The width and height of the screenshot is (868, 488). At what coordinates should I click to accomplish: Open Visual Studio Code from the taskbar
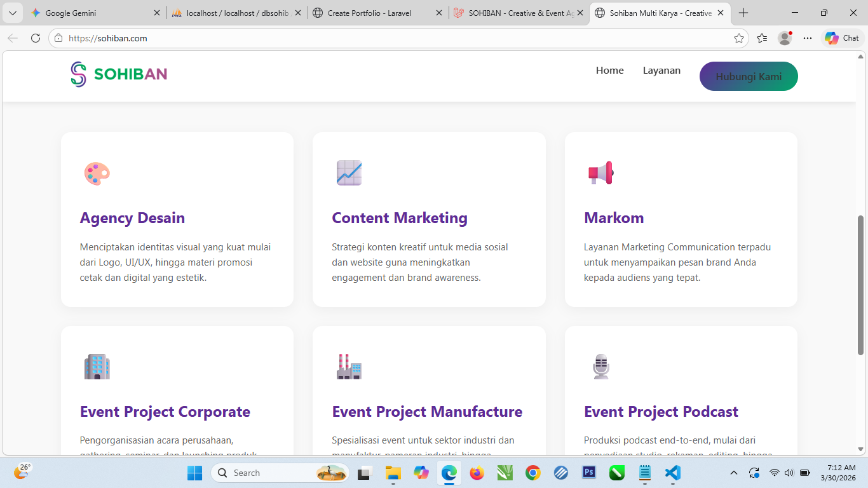point(673,473)
